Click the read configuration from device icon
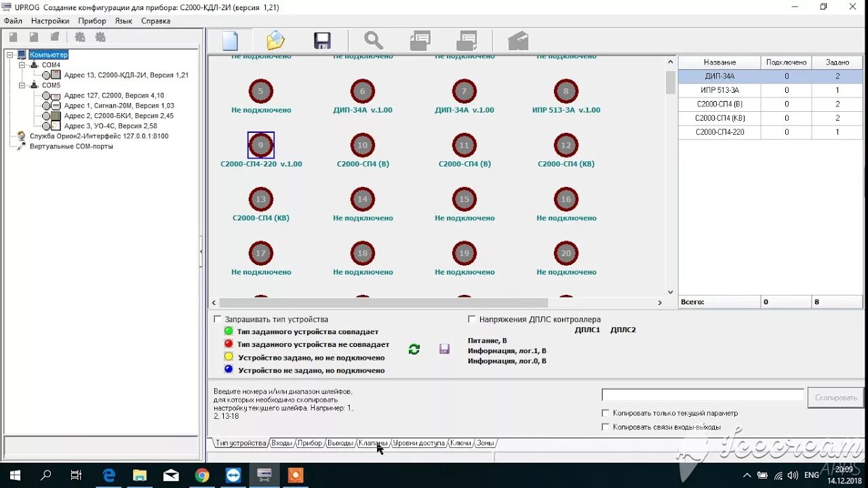The width and height of the screenshot is (868, 488). [x=420, y=41]
